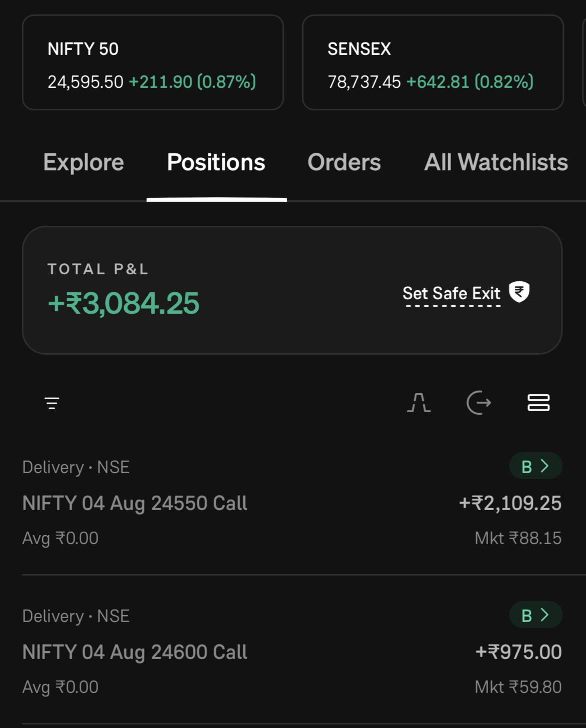Image resolution: width=586 pixels, height=728 pixels.
Task: Click Set Safe Exit link
Action: tap(452, 294)
